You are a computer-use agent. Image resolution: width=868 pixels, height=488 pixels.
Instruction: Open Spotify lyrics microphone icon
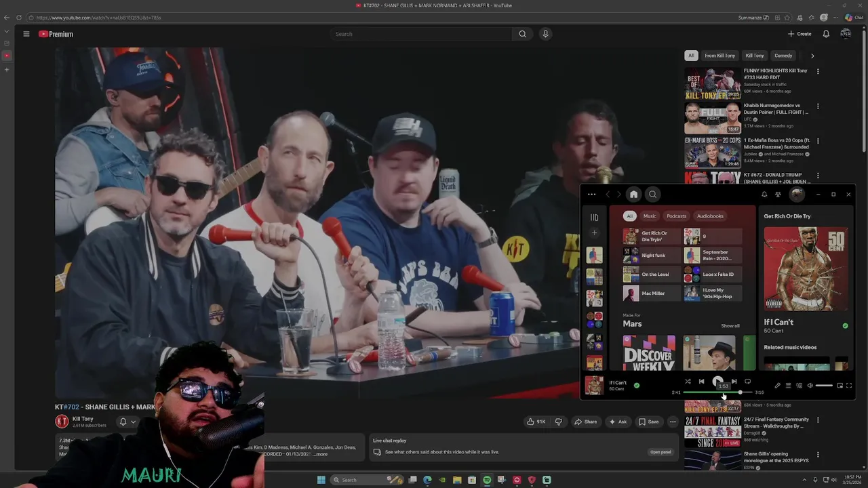778,386
